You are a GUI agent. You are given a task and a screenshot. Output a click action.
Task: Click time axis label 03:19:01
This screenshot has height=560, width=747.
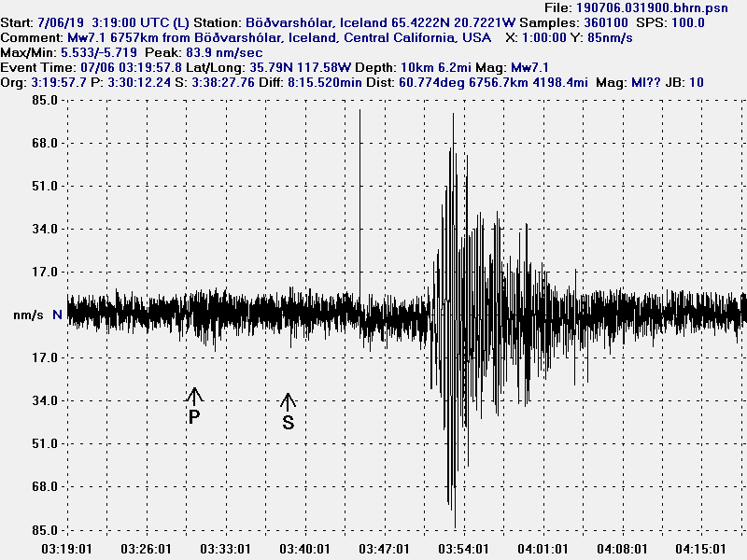point(66,549)
